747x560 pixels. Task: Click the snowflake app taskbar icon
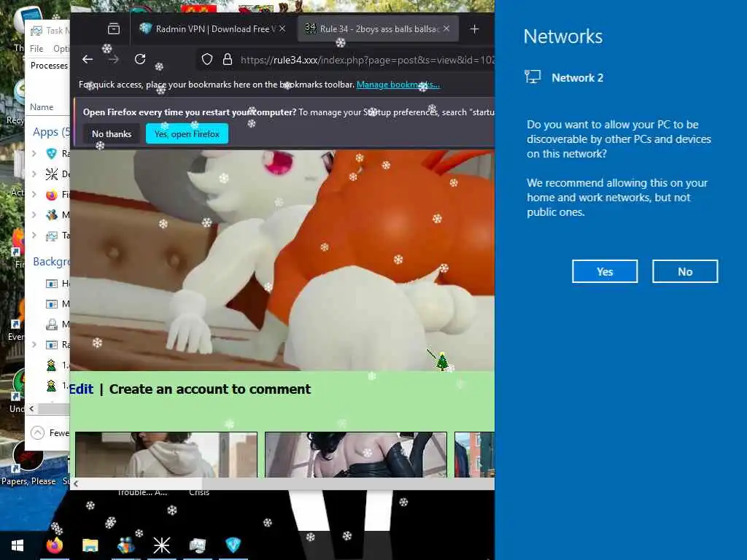coord(161,545)
